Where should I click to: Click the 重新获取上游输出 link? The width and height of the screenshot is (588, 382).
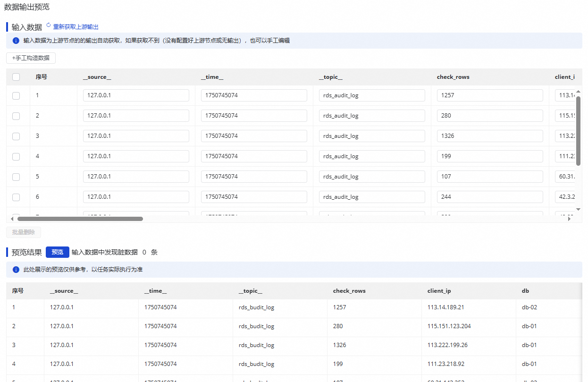pyautogui.click(x=76, y=27)
